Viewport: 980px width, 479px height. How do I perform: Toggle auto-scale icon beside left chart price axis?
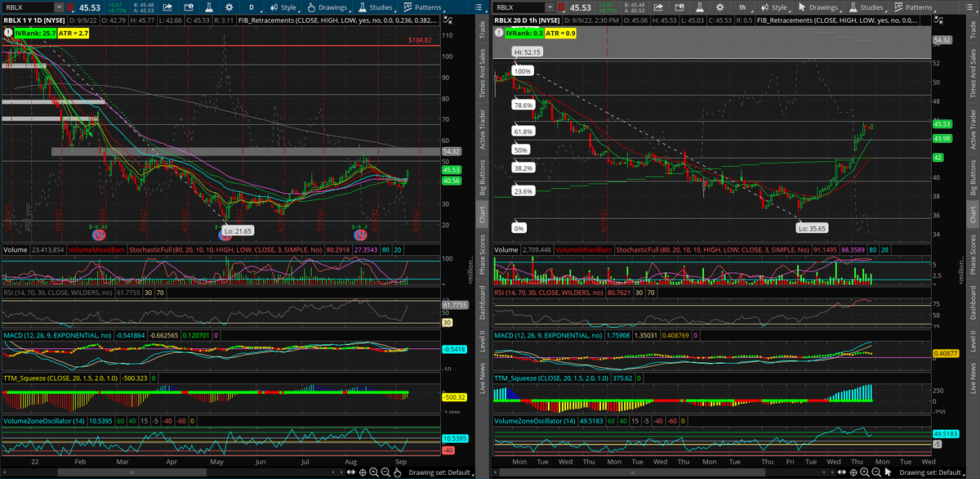pyautogui.click(x=448, y=20)
